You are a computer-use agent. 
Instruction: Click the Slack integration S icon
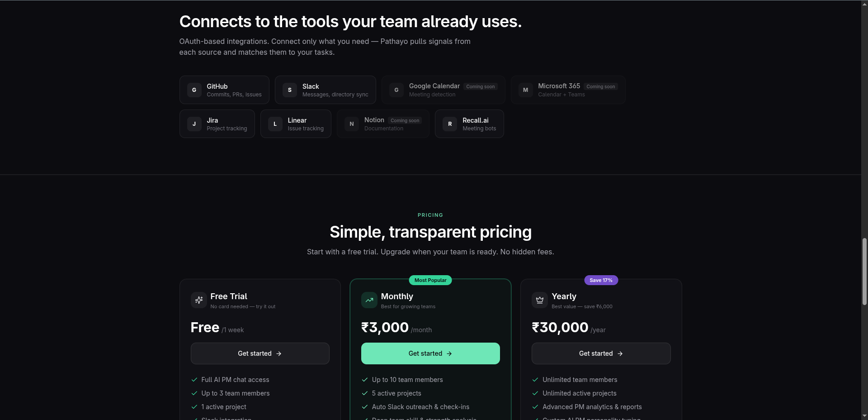pos(290,90)
